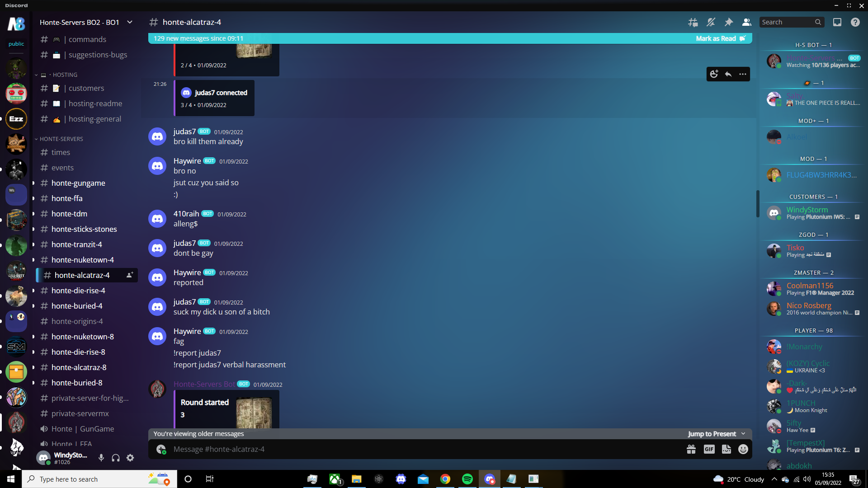Open the honte-gungame channel
This screenshot has width=868, height=488.
click(x=87, y=183)
